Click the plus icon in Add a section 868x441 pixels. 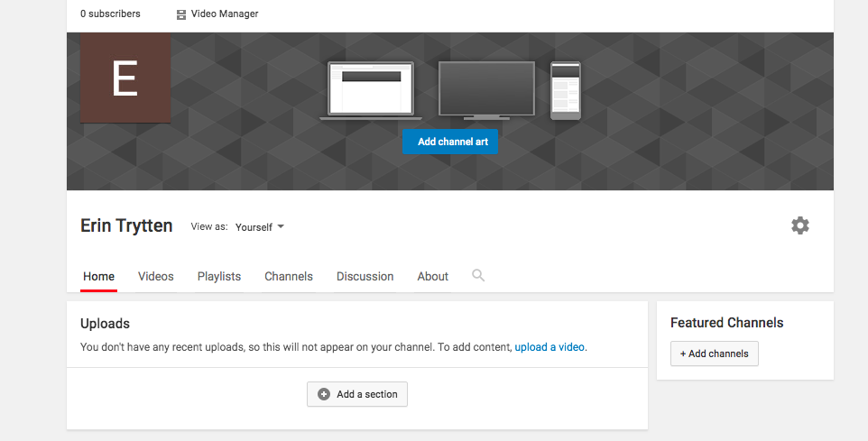[x=324, y=394]
